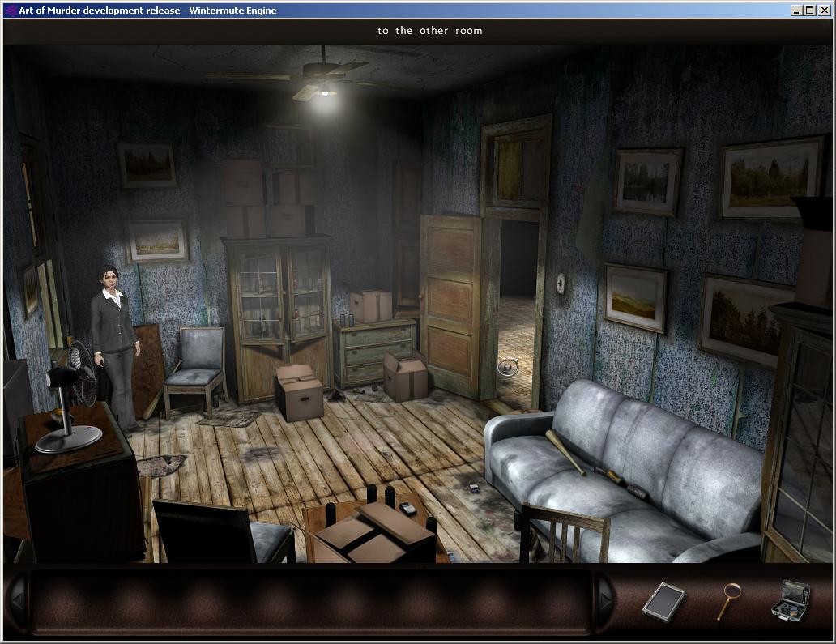Screen dimensions: 836x644
Task: Select the magnifying glass examine tool
Action: (729, 601)
